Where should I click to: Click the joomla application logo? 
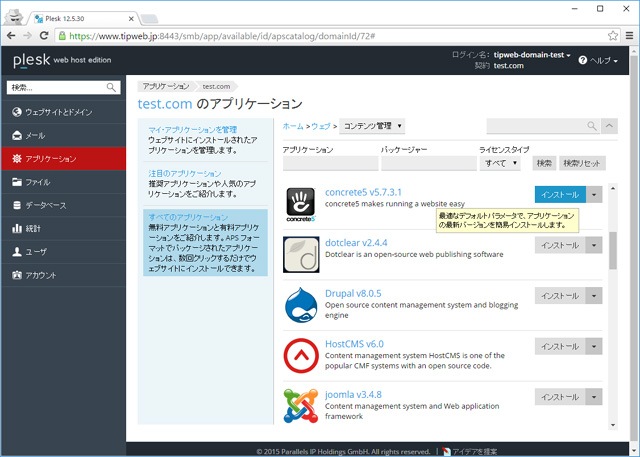pyautogui.click(x=301, y=406)
